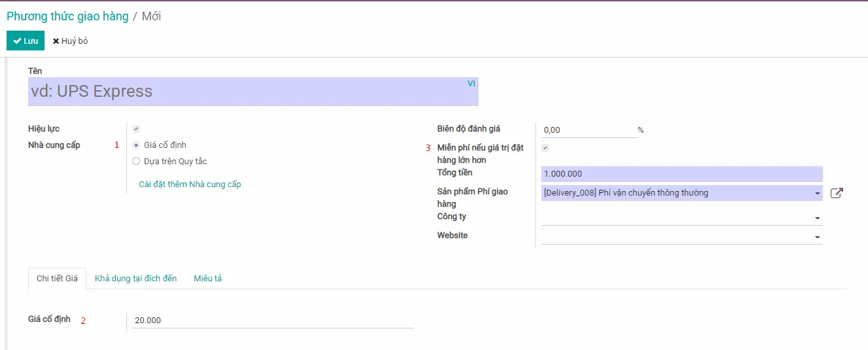
Task: Click Cài đặt thêm Nhà cung cấp link
Action: (x=190, y=184)
